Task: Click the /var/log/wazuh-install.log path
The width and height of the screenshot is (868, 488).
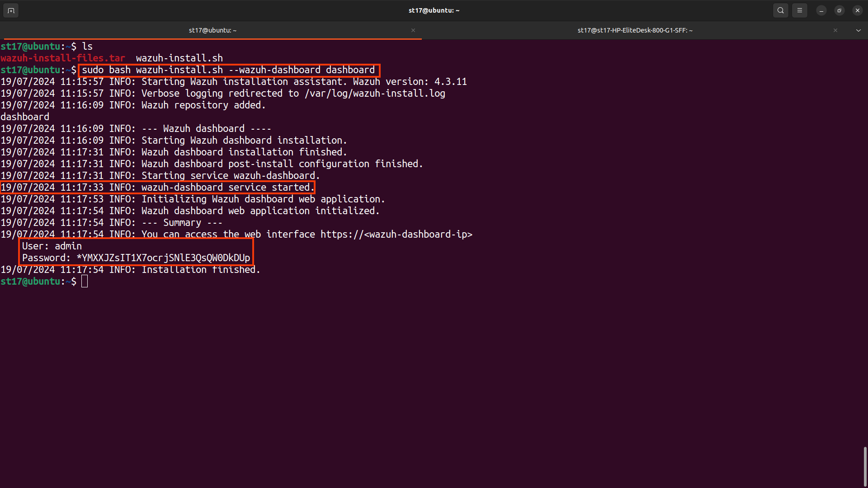Action: [375, 94]
